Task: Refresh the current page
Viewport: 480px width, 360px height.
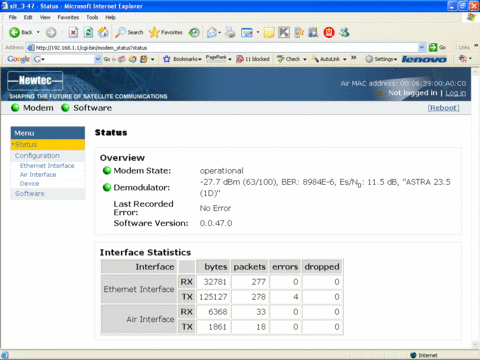Action: (88, 32)
